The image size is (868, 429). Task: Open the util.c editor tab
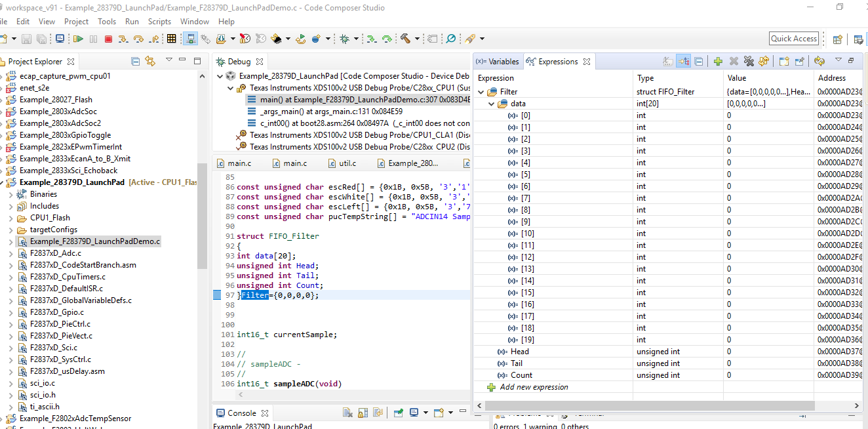(347, 163)
